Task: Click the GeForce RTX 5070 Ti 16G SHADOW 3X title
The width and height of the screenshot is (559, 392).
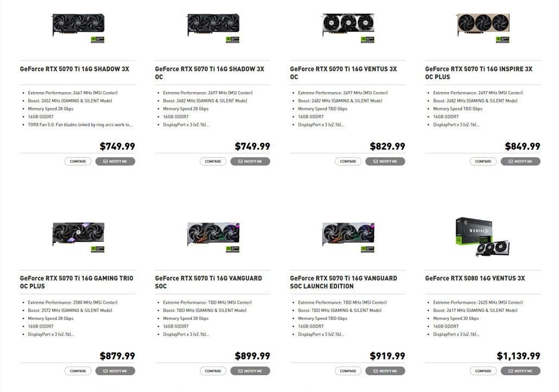Action: click(x=74, y=69)
